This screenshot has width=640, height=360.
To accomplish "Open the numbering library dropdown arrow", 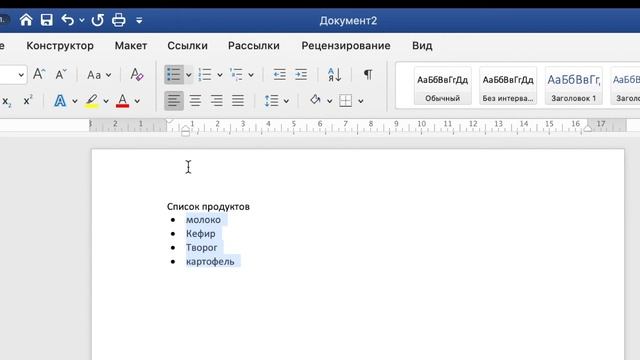I will click(x=220, y=75).
